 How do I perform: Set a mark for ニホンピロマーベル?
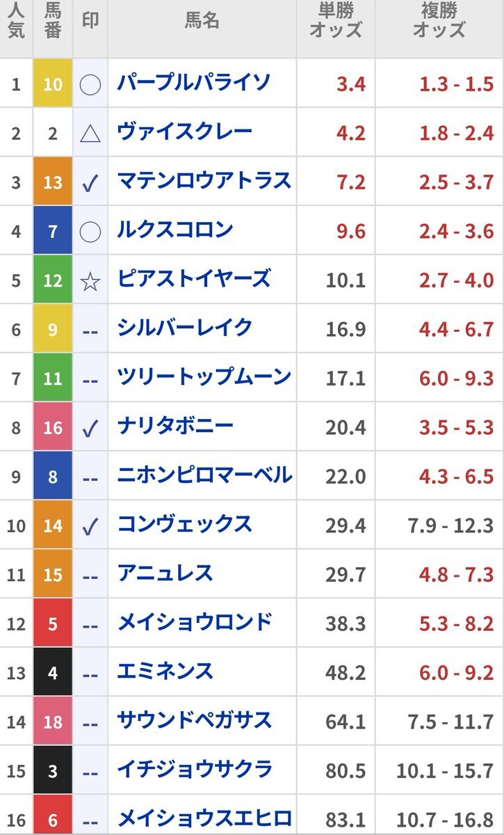coord(90,477)
